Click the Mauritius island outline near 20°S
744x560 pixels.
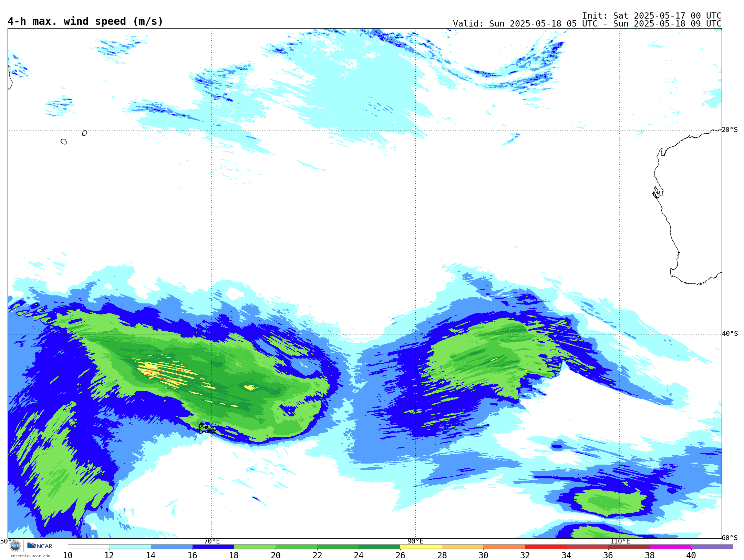(x=84, y=133)
